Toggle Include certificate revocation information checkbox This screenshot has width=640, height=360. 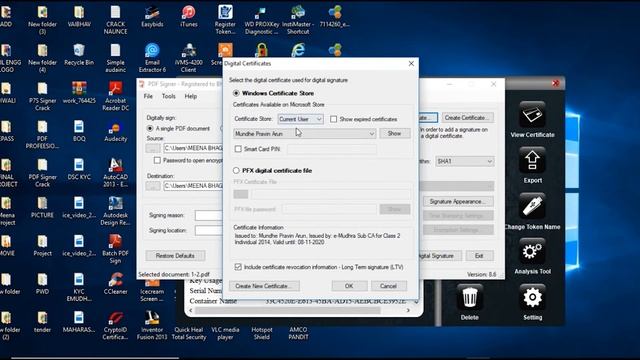[x=238, y=267]
